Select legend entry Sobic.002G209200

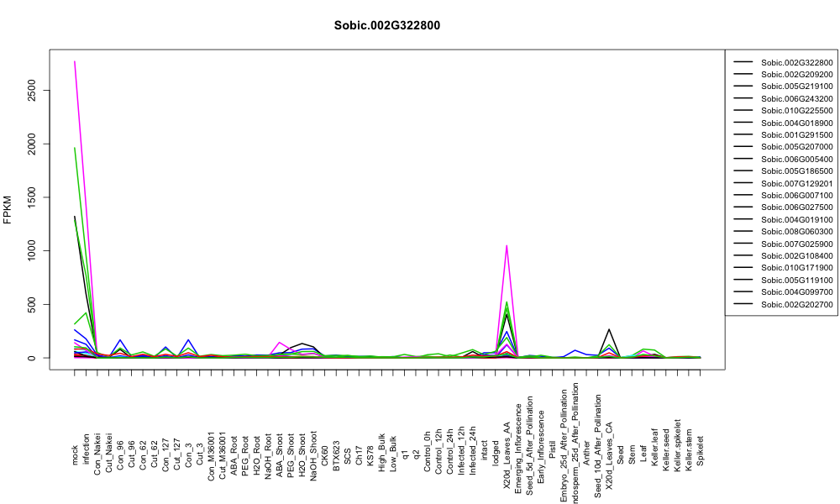tap(796, 75)
